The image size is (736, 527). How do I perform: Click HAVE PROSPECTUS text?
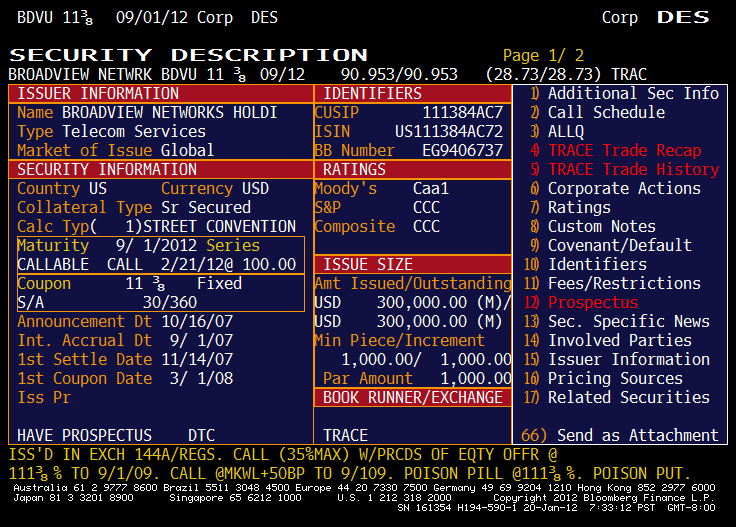coord(84,435)
